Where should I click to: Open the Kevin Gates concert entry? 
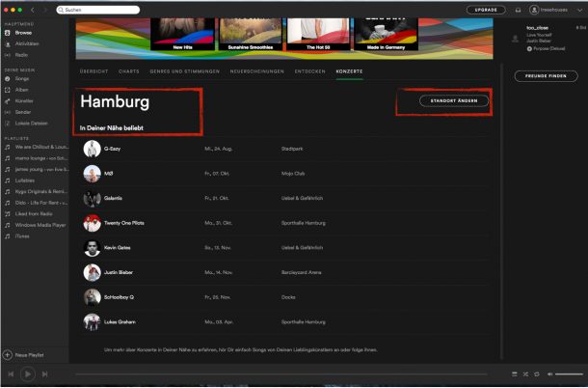tap(285, 248)
